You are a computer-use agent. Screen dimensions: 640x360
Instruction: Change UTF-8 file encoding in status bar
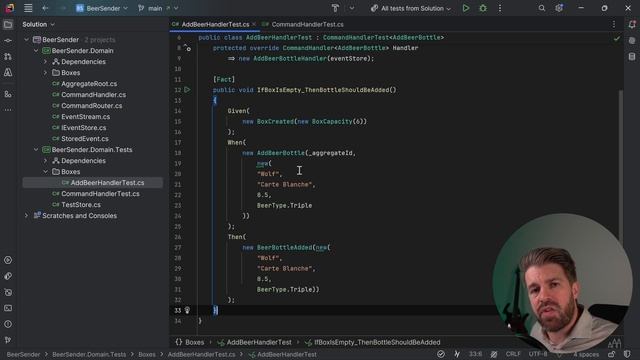pos(538,354)
